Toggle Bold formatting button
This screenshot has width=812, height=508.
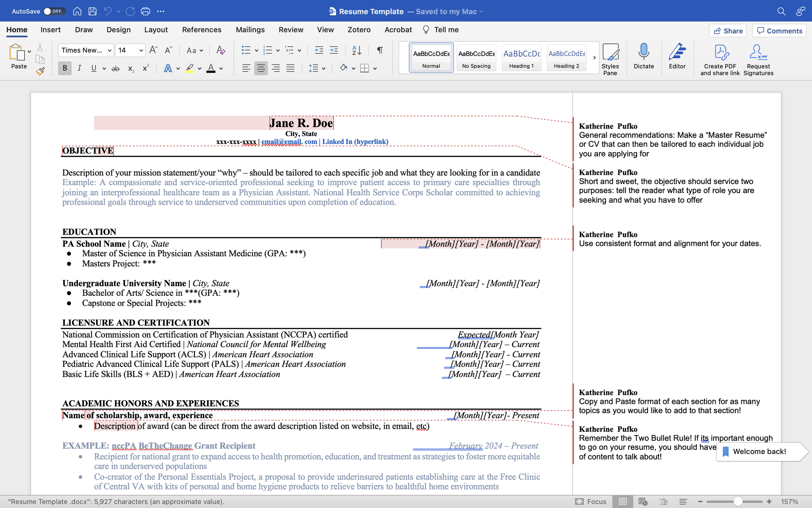click(x=65, y=68)
